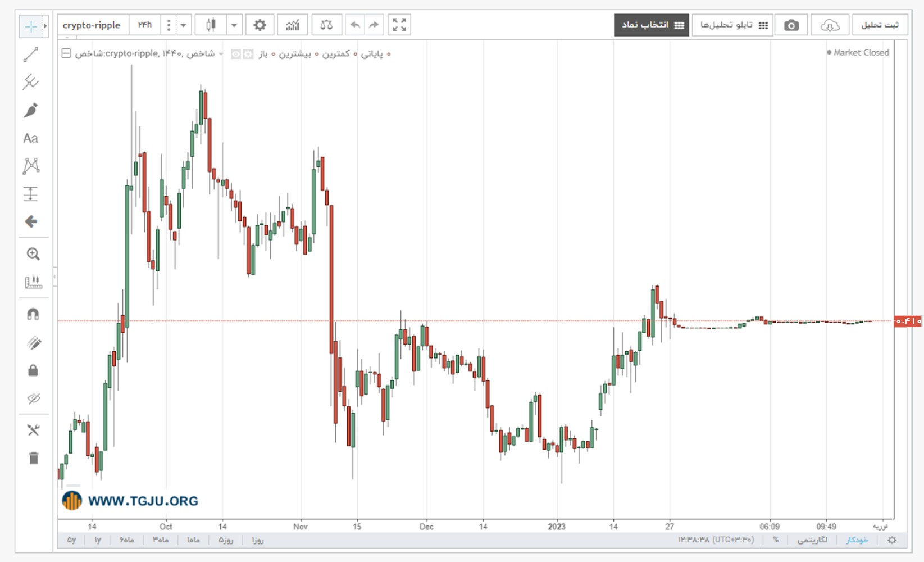
Task: Click the ثبت تحلیل button
Action: coord(880,25)
